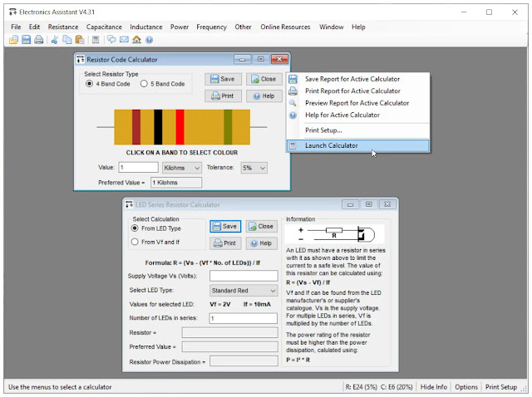Image resolution: width=532 pixels, height=397 pixels.
Task: Click Hide Info in the status bar
Action: click(x=434, y=387)
